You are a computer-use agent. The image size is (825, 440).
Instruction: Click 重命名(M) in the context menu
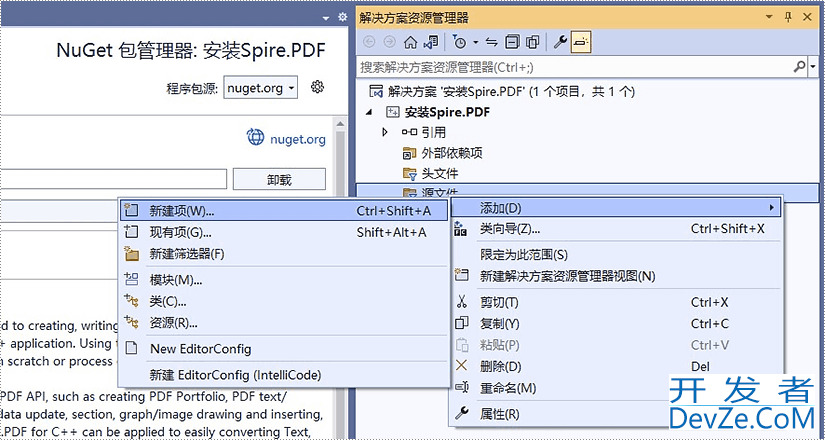(x=561, y=388)
